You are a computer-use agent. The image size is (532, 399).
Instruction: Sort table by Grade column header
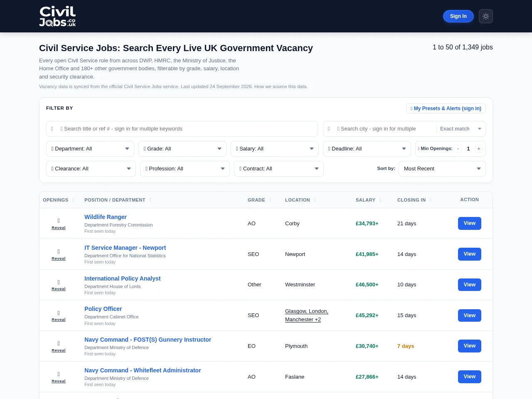(259, 200)
